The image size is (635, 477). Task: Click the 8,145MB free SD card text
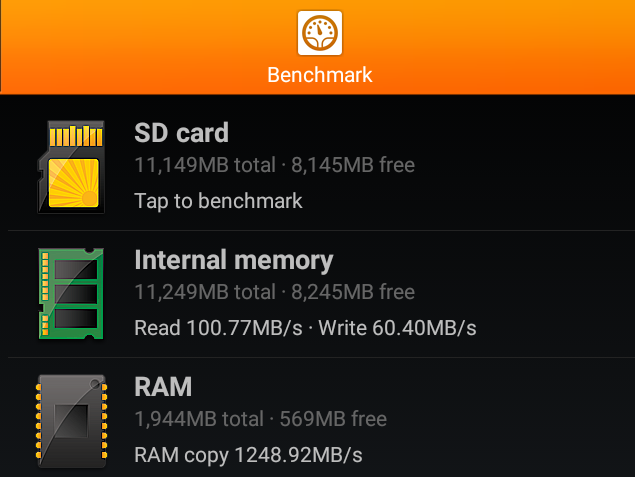pos(353,165)
